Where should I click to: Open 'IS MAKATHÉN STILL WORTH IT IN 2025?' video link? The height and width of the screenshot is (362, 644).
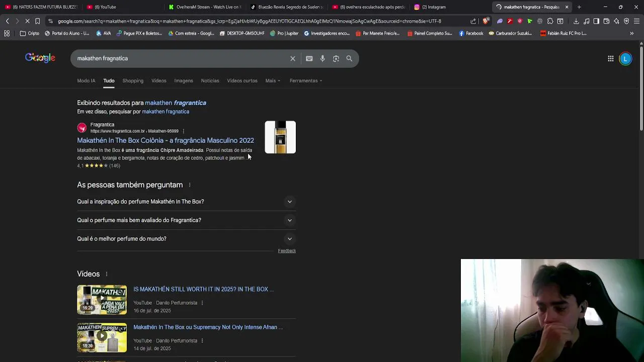pyautogui.click(x=203, y=289)
